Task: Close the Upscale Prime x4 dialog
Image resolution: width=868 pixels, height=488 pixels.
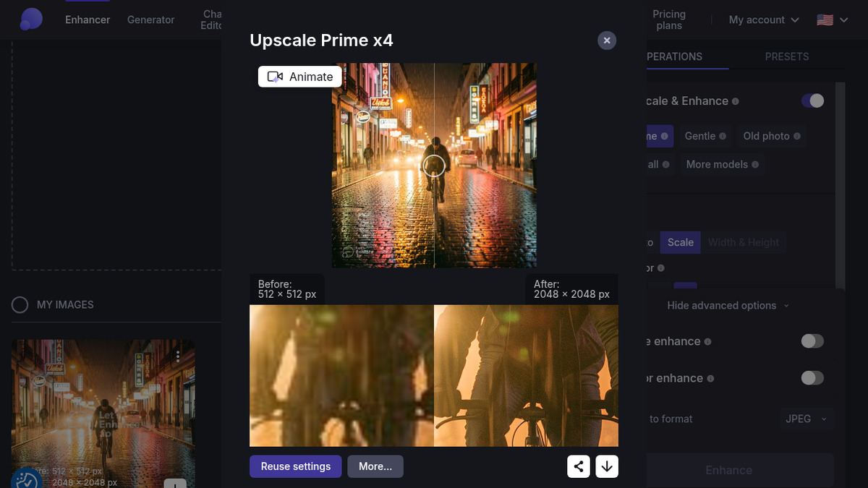Action: [x=607, y=40]
